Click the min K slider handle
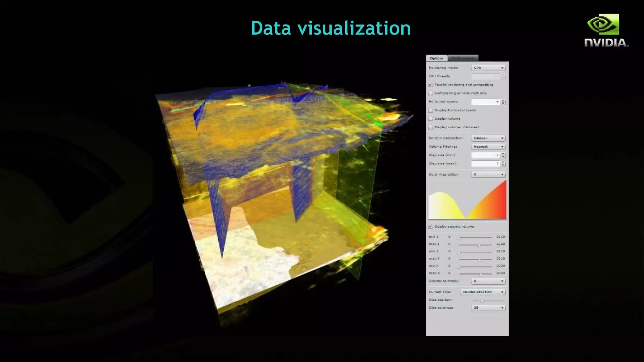The image size is (644, 362). 459,267
